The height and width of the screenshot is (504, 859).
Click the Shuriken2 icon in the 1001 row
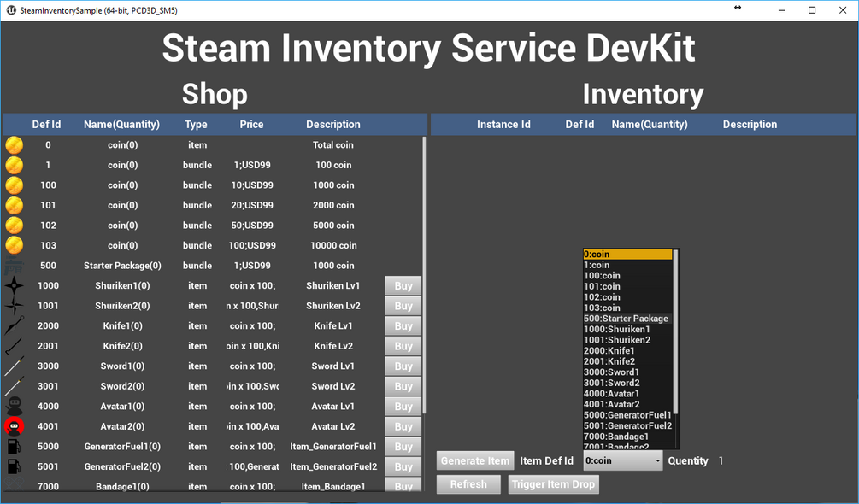pos(15,306)
